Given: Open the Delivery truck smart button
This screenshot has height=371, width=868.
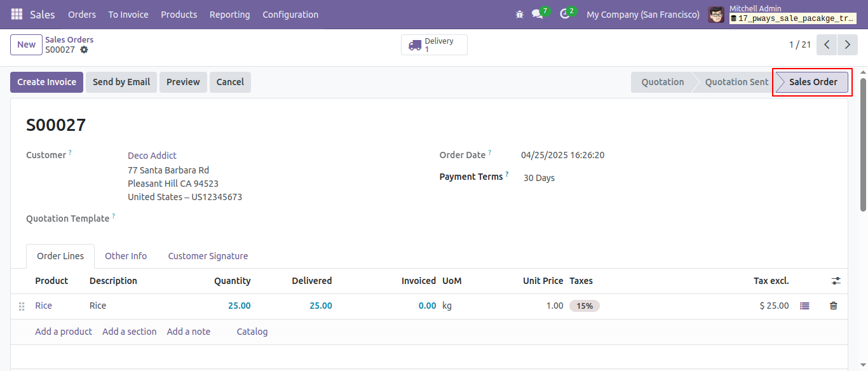Looking at the screenshot, I should pos(434,45).
